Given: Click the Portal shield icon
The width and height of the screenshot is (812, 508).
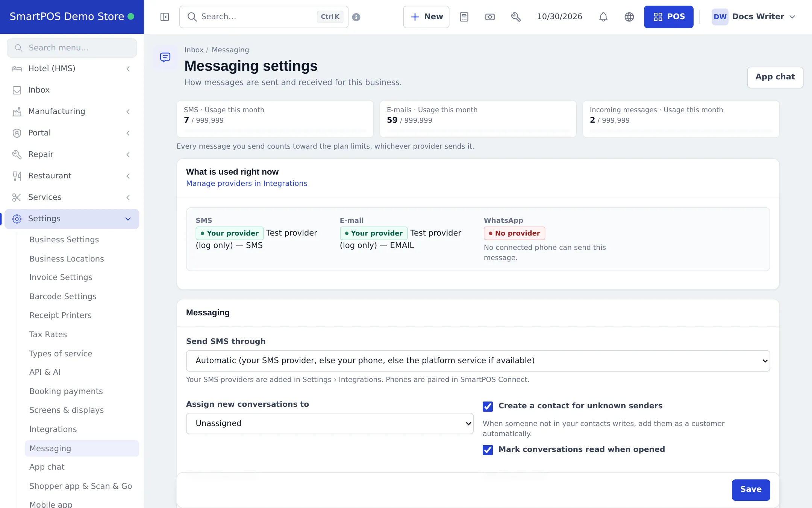Looking at the screenshot, I should 17,133.
